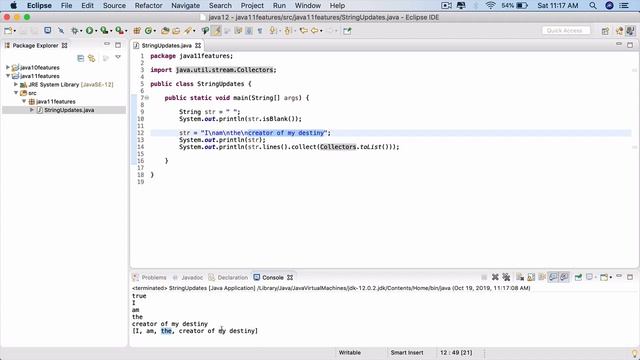Click New Java Class toolbar icon
Image resolution: width=640 pixels, height=360 pixels.
(x=149, y=31)
